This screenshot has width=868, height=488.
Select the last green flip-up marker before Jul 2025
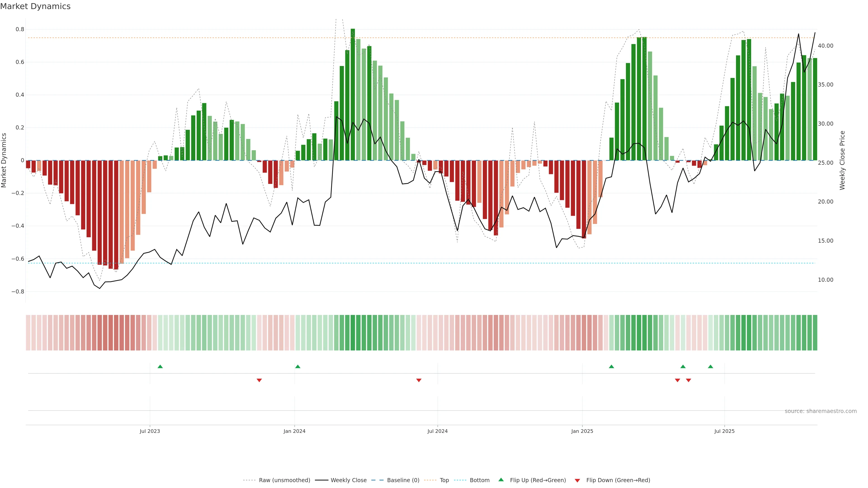click(x=710, y=366)
